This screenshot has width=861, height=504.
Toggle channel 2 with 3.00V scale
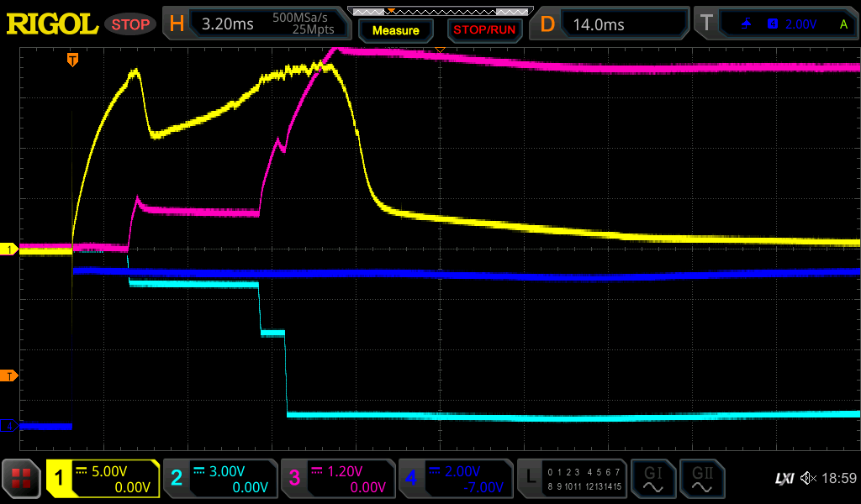point(219,479)
